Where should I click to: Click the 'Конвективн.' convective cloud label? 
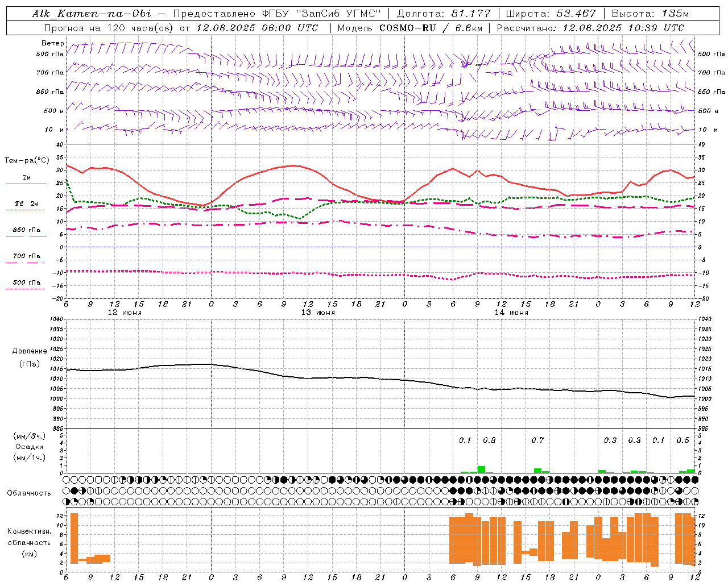pyautogui.click(x=30, y=531)
